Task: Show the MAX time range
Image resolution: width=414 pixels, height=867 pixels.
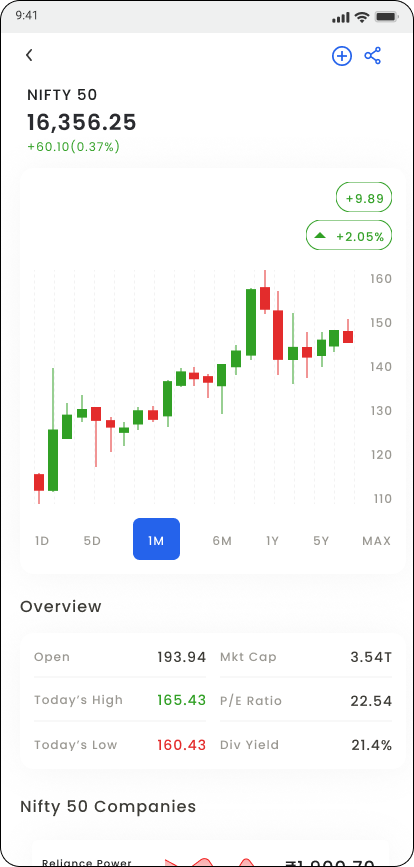Action: coord(376,541)
